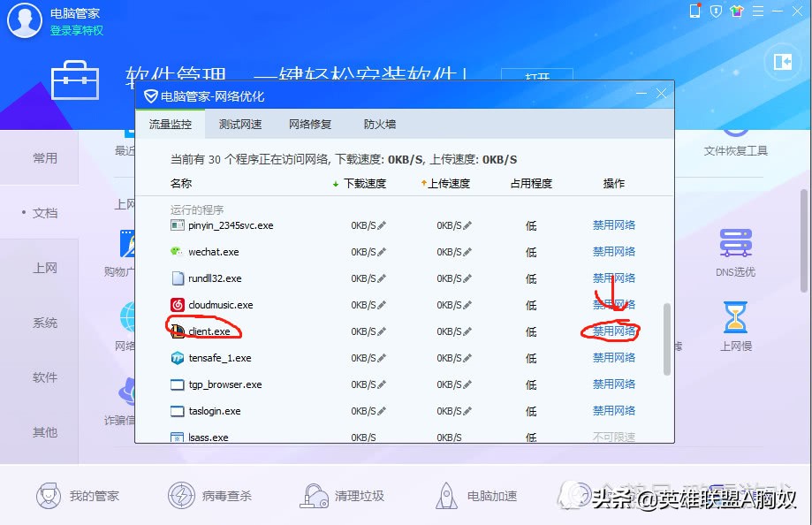Click the 登录享特权 login link
This screenshot has width=812, height=525.
(74, 29)
